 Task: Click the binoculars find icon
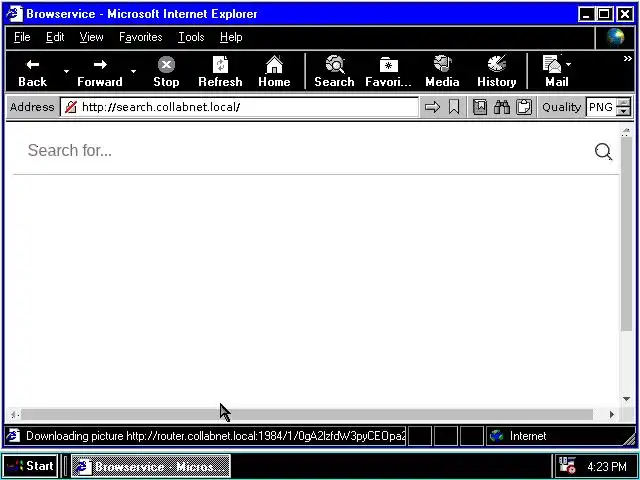click(502, 107)
